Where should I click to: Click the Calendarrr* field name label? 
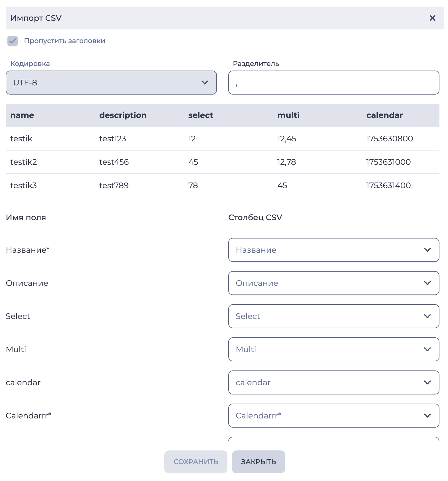click(29, 416)
